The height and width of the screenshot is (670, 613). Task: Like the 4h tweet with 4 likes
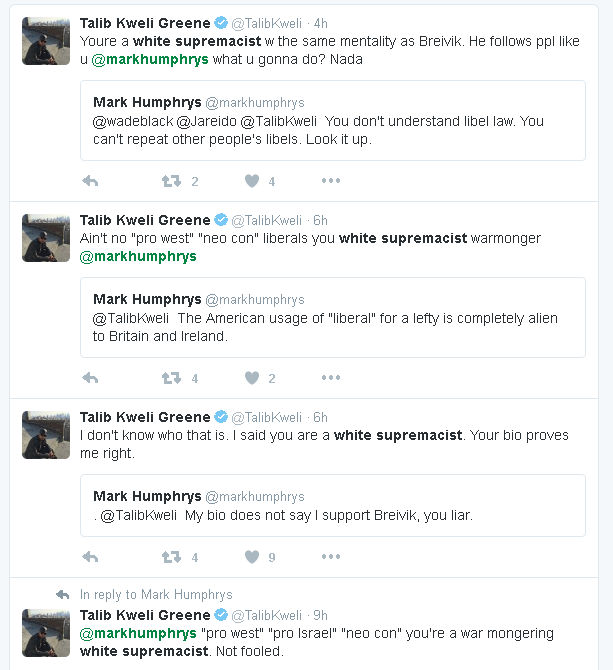252,181
